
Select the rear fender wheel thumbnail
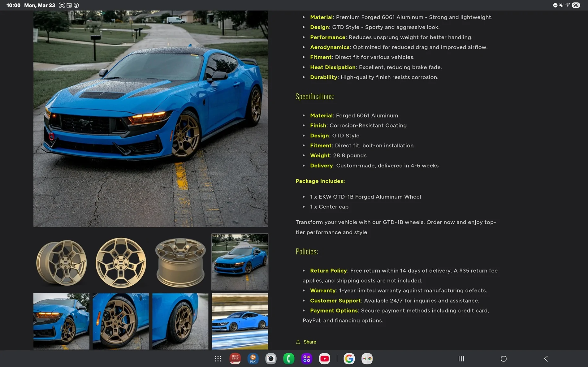[x=180, y=322]
